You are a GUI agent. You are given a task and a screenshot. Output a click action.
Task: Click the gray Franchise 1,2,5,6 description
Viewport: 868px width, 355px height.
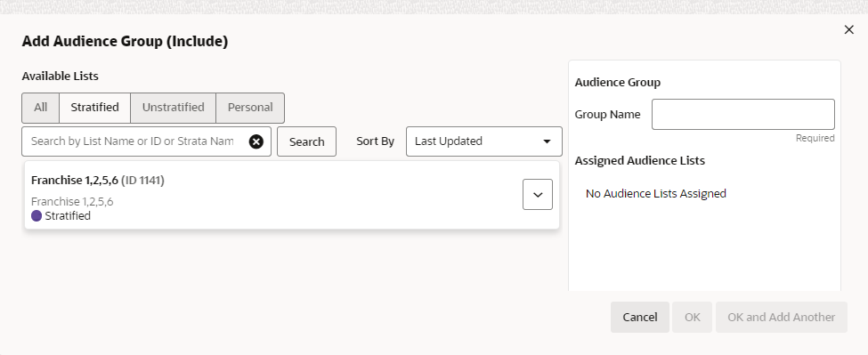[72, 202]
